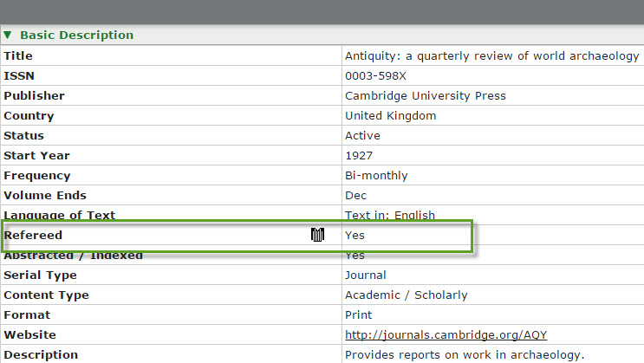Open the journals.cambridge.org/AQY website link
The height and width of the screenshot is (363, 644).
coord(446,335)
